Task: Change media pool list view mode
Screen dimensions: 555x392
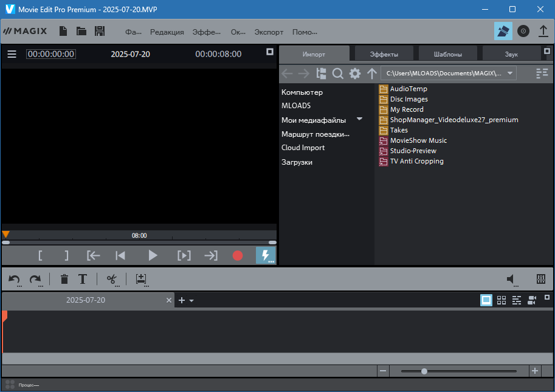Action: coord(542,74)
